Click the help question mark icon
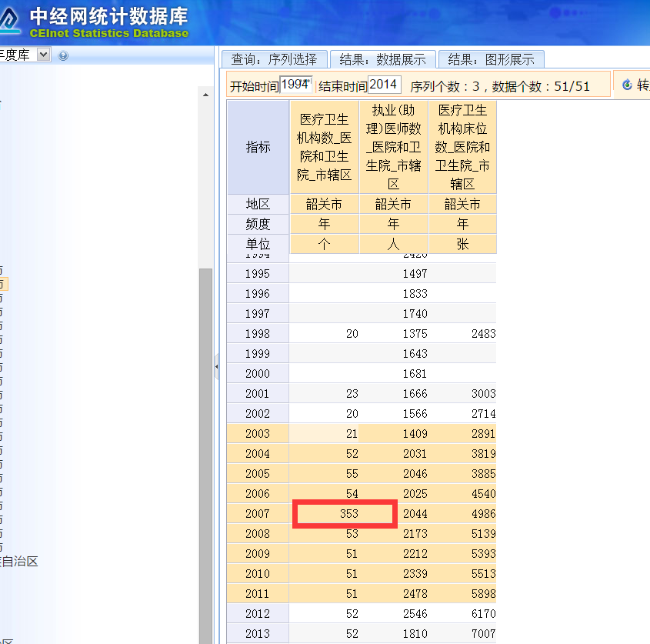This screenshot has width=650, height=644. [x=63, y=55]
